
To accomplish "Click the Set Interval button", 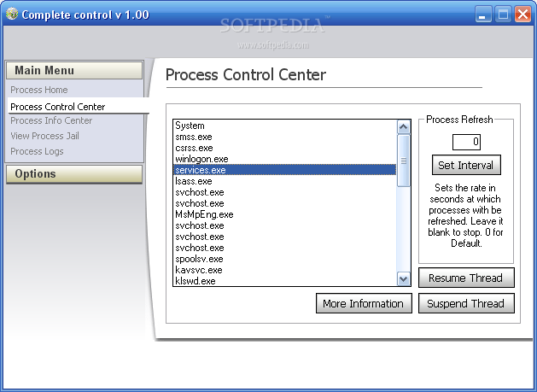I will pyautogui.click(x=466, y=165).
